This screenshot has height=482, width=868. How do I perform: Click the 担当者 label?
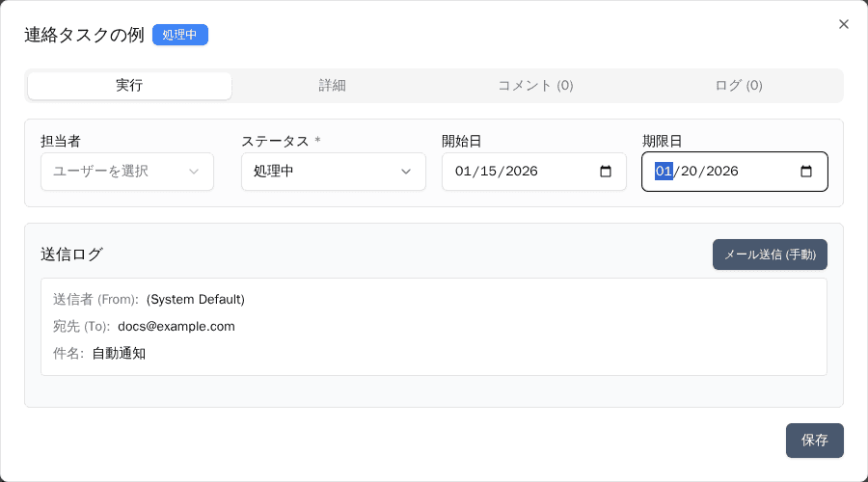point(61,141)
